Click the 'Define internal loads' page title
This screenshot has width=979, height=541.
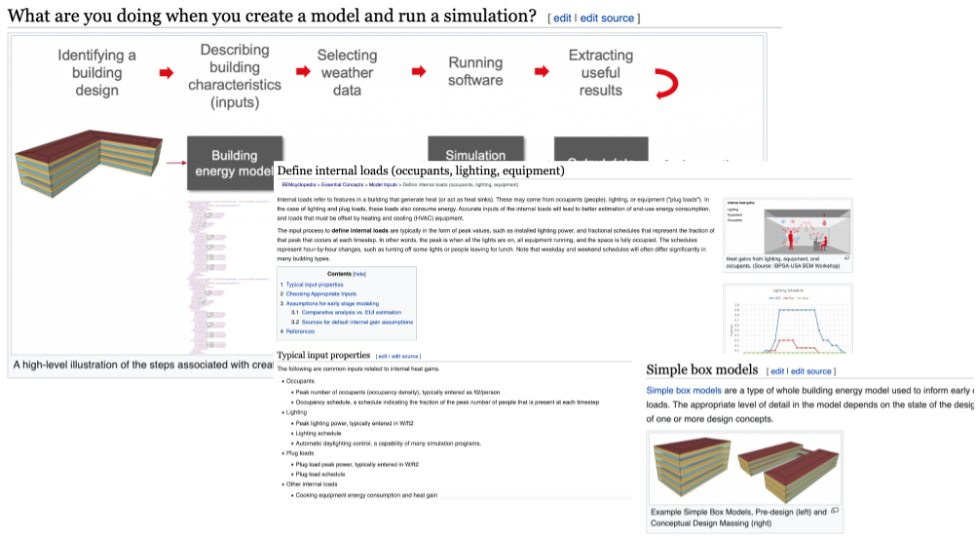pyautogui.click(x=420, y=171)
